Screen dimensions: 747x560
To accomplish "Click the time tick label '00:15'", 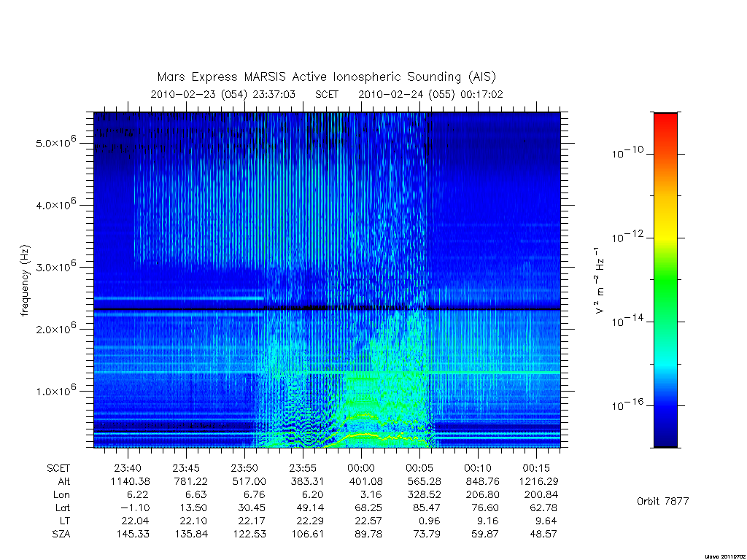I will tap(536, 468).
